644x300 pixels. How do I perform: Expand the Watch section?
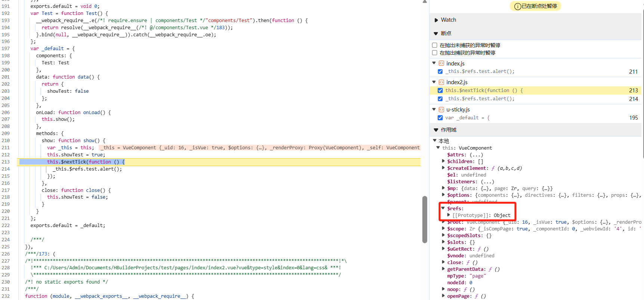436,20
